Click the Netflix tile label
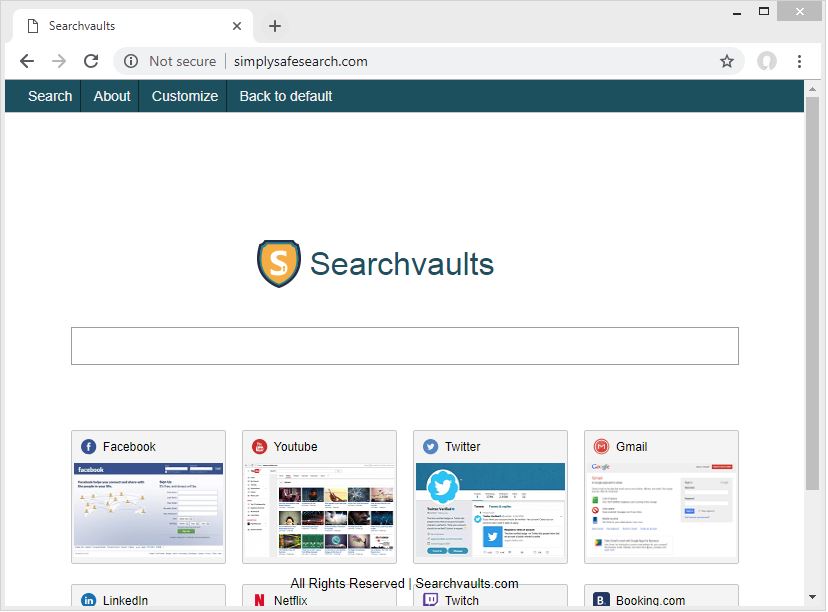Image resolution: width=828 pixels, height=612 pixels. pyautogui.click(x=290, y=600)
